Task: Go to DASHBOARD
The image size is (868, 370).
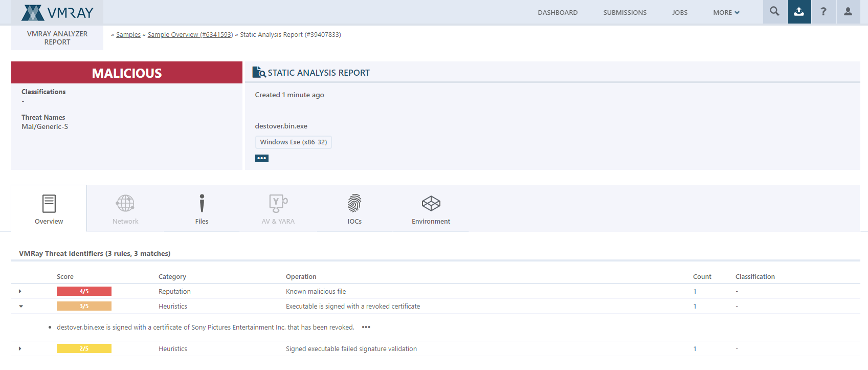Action: (x=558, y=12)
